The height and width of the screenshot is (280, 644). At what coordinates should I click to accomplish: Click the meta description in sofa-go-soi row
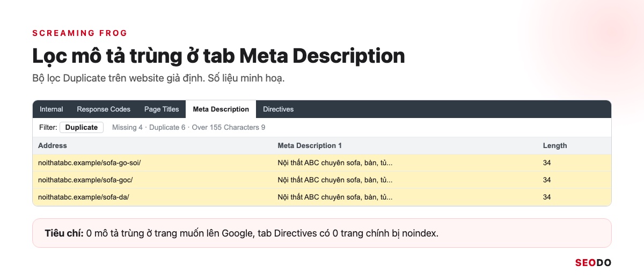pos(335,163)
